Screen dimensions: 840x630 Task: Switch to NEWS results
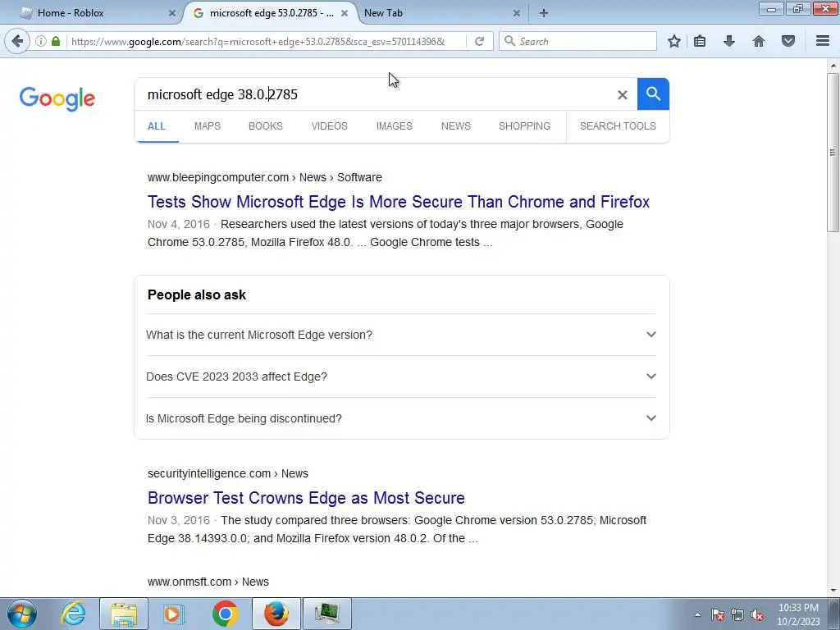456,126
